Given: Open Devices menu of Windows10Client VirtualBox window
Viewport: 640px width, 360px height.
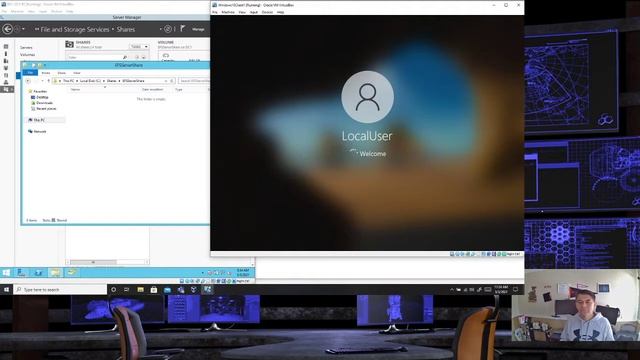Looking at the screenshot, I should (267, 12).
